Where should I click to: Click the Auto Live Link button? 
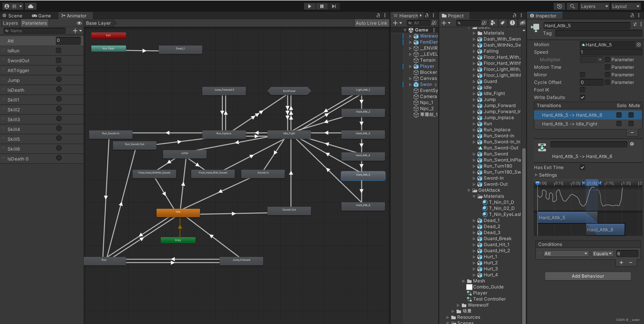(x=371, y=23)
